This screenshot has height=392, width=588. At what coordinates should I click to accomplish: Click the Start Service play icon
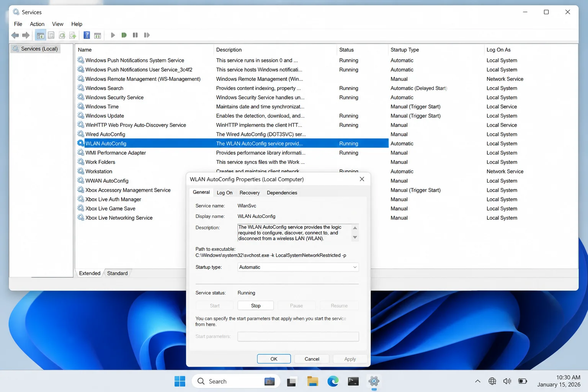[x=113, y=35]
